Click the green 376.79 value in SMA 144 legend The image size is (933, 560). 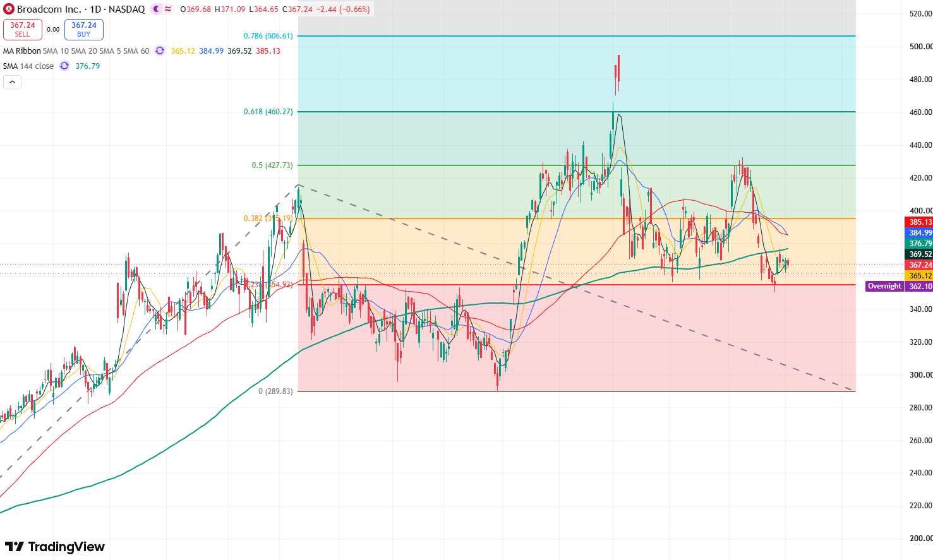[88, 66]
